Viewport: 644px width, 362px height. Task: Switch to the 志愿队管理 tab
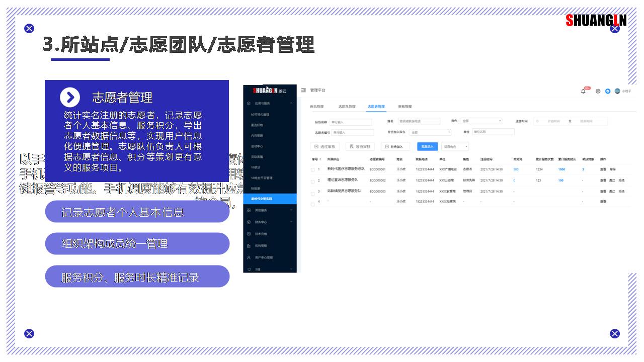[x=347, y=107]
